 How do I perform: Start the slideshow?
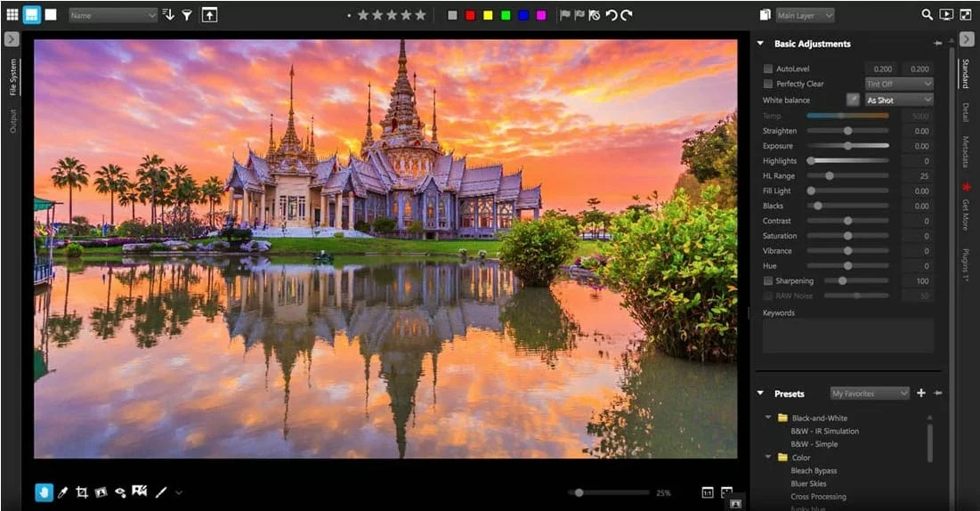pyautogui.click(x=947, y=14)
